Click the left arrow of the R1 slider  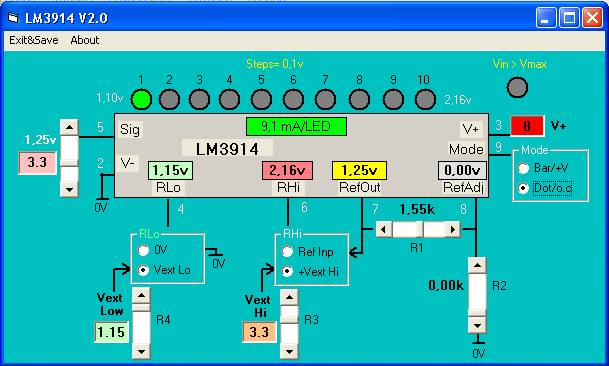click(384, 230)
